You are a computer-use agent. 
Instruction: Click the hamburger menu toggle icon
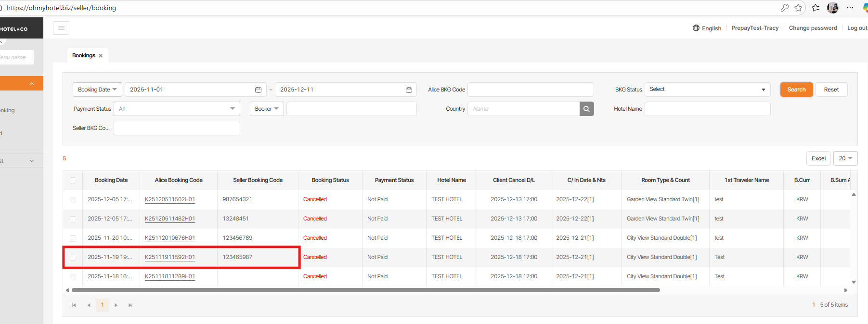[61, 28]
